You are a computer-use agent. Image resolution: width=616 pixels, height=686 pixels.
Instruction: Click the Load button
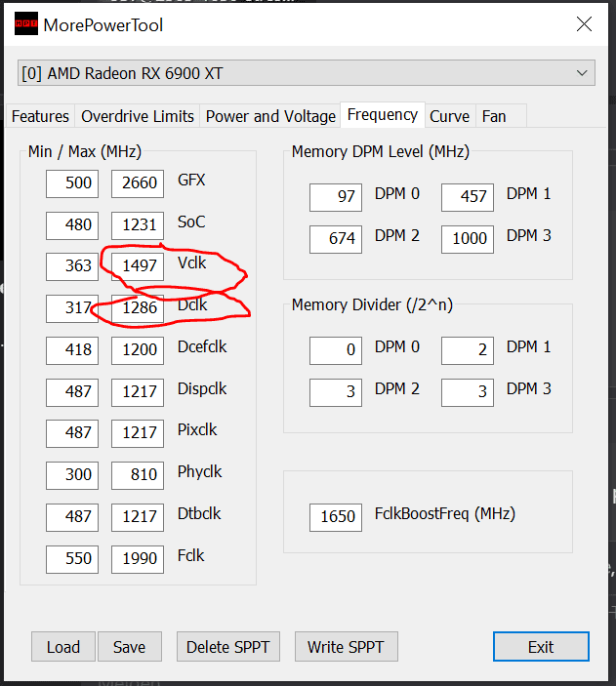point(63,647)
